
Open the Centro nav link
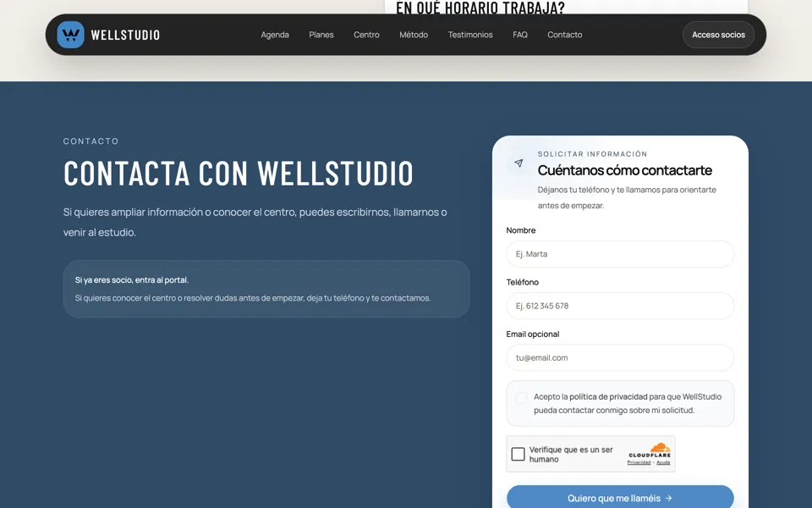click(366, 35)
